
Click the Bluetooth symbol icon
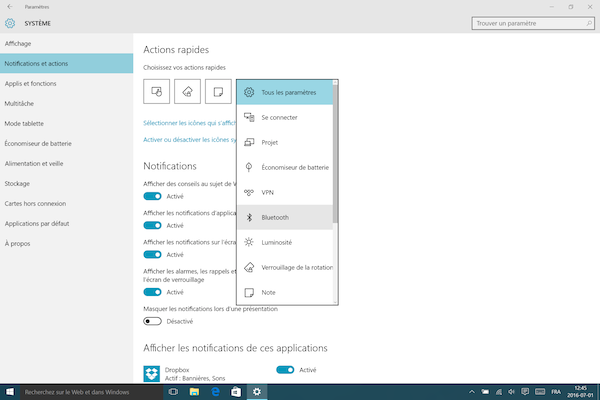tap(249, 217)
